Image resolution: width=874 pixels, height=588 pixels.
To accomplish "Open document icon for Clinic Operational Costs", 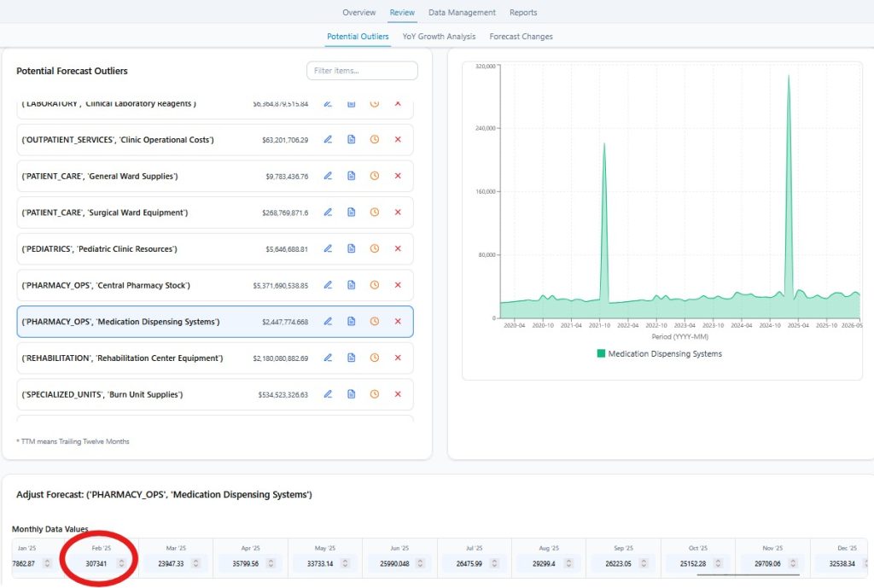I will 351,139.
